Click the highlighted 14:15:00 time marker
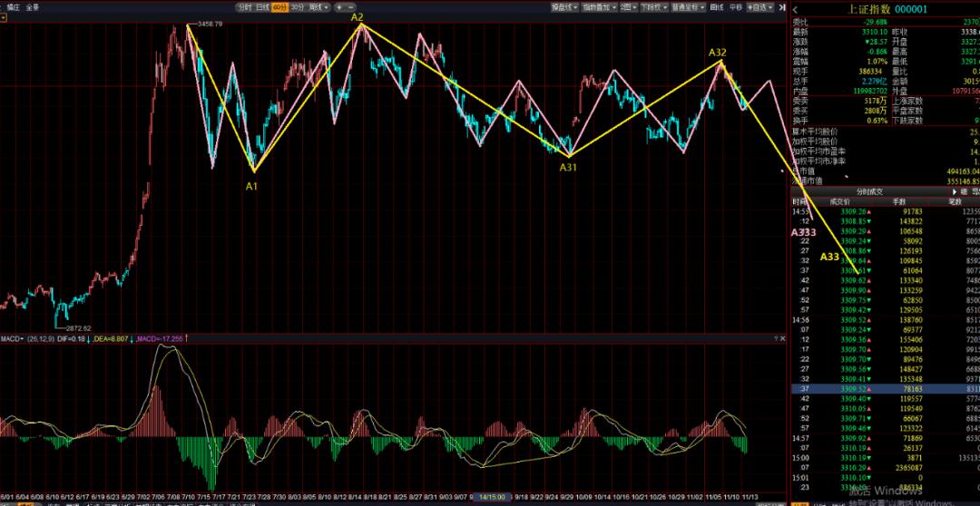This screenshot has width=980, height=506. 494,498
